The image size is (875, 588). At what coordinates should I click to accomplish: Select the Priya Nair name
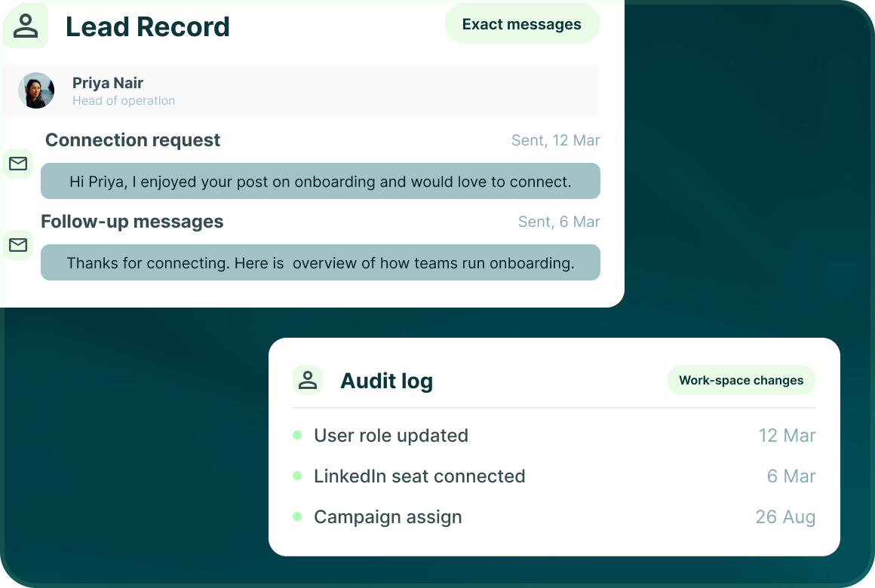(x=108, y=83)
